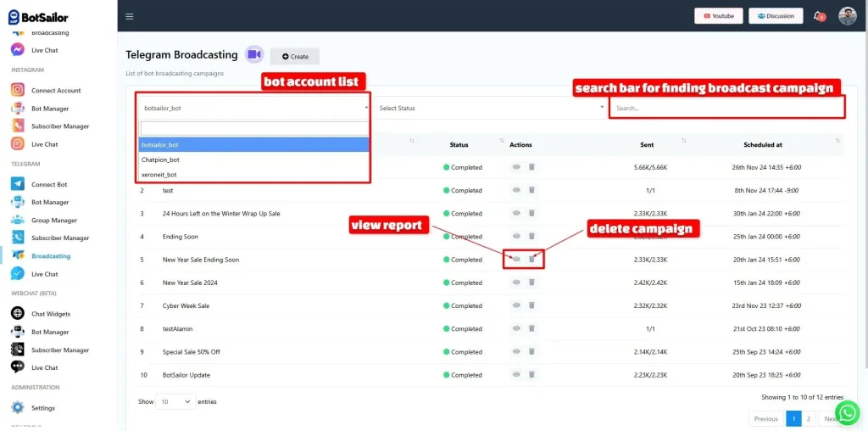The width and height of the screenshot is (868, 431).
Task: View report for 'New Year Sale 2024'
Action: point(516,283)
